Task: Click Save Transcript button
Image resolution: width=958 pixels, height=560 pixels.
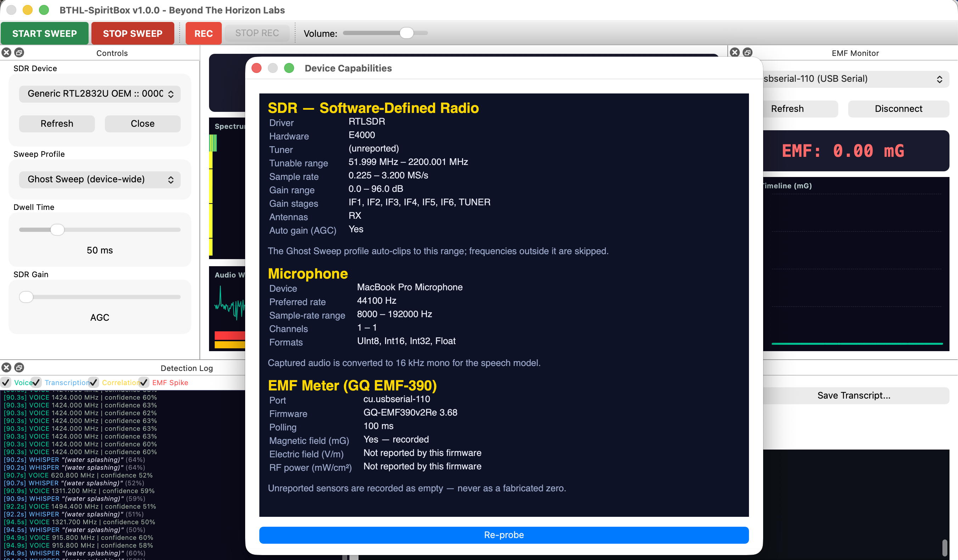Action: pos(854,395)
